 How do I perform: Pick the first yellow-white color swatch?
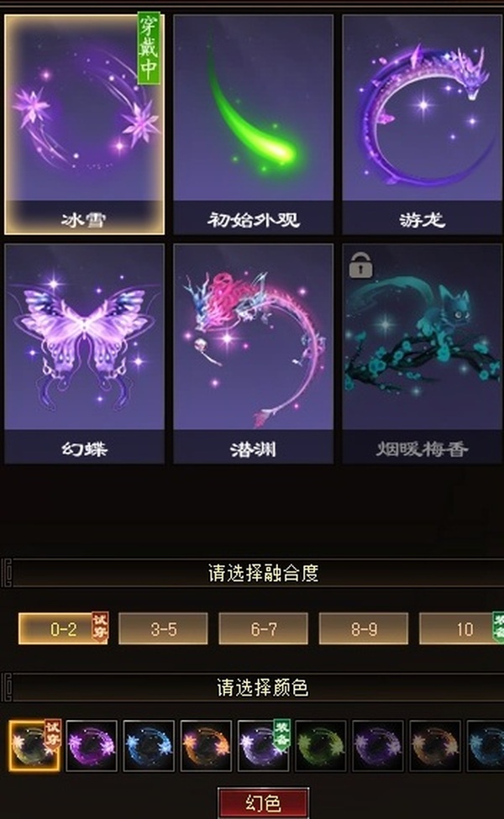(x=34, y=746)
